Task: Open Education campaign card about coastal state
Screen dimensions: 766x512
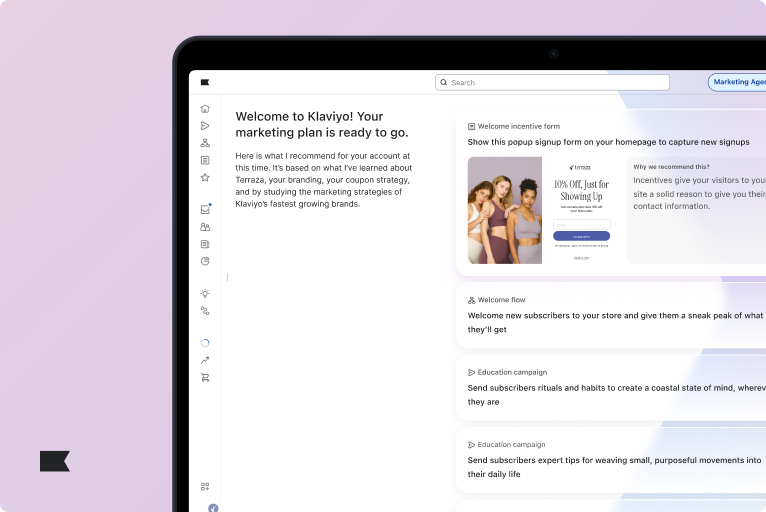Action: point(611,387)
